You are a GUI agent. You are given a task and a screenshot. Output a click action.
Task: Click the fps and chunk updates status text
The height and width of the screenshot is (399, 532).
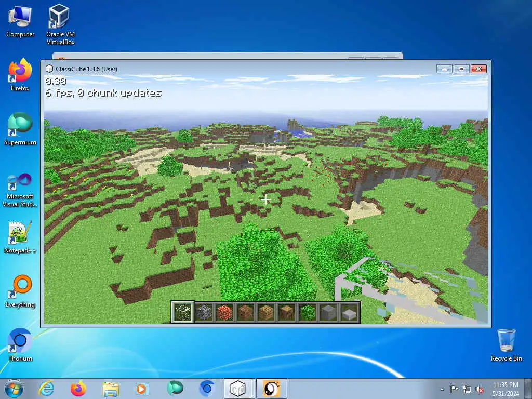point(103,93)
